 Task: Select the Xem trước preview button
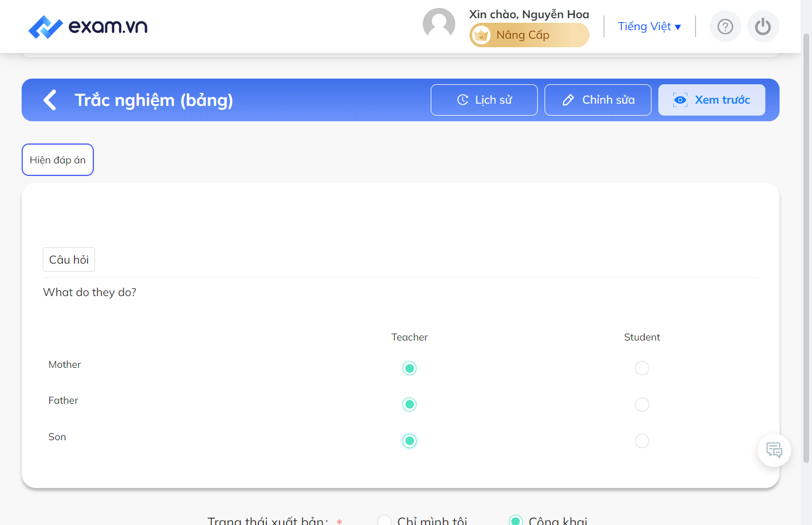pos(712,100)
